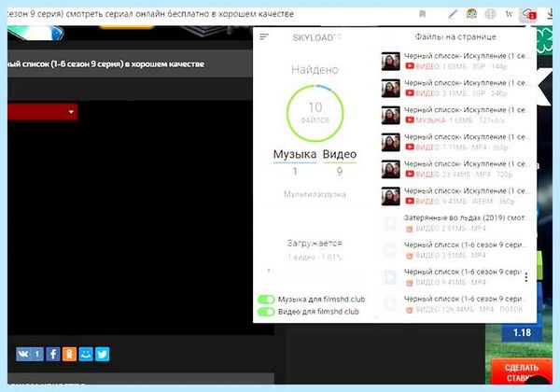560x392 pixels.
Task: Select the Затерянные во льдах (2019) file title
Action: 465,217
